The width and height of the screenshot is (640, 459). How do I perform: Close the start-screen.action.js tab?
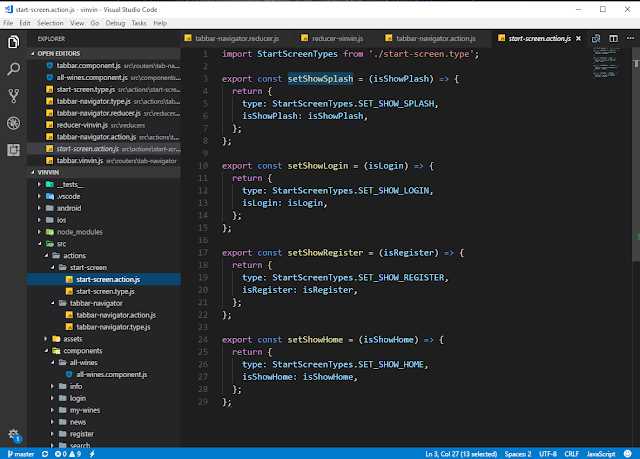(578, 38)
